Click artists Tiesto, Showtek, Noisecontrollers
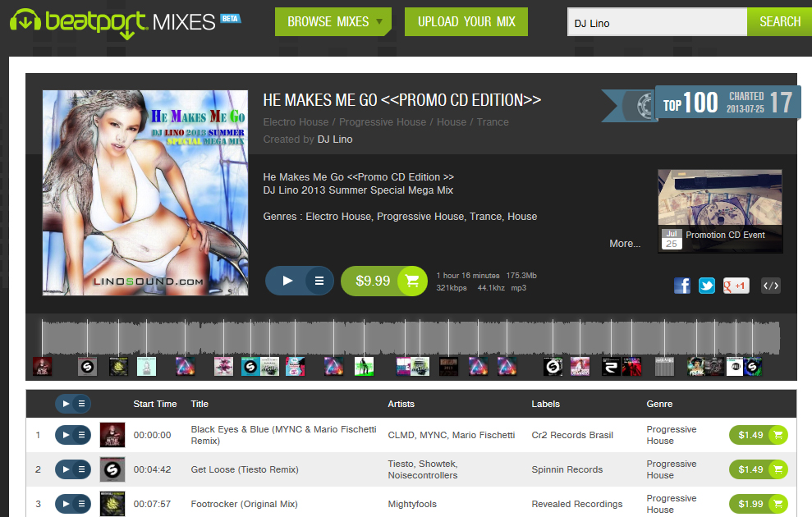 (423, 469)
